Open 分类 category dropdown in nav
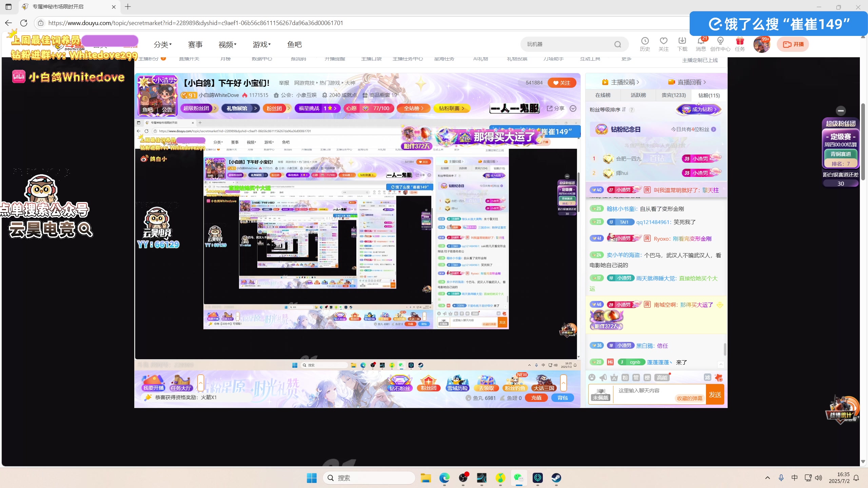This screenshot has width=868, height=488. 163,44
